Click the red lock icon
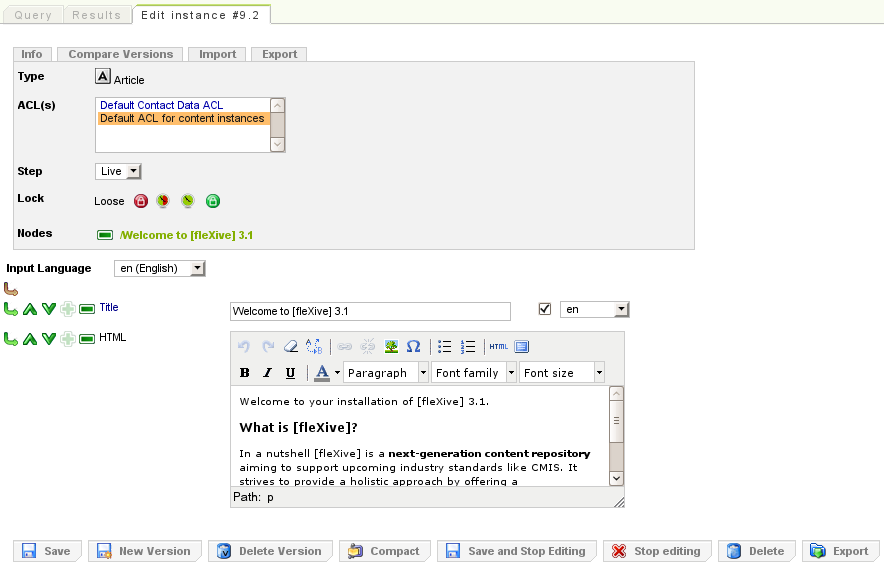The width and height of the screenshot is (884, 566). (141, 201)
